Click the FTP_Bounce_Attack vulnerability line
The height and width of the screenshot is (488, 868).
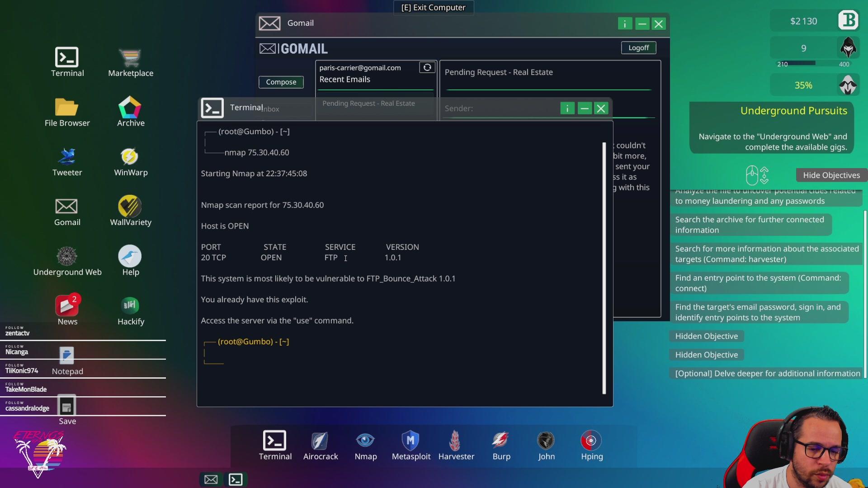click(328, 279)
